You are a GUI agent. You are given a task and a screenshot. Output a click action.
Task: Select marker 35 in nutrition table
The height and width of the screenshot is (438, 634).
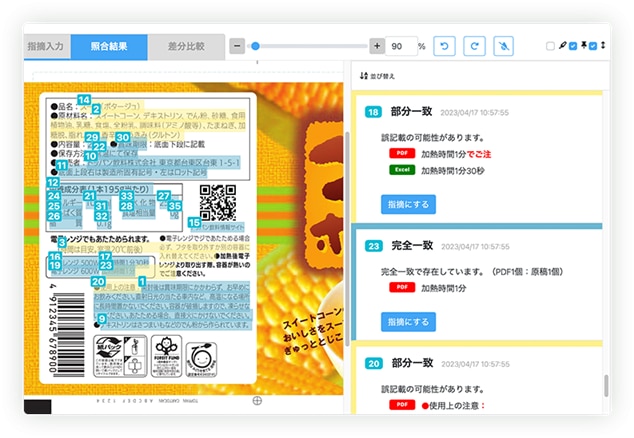(x=175, y=206)
